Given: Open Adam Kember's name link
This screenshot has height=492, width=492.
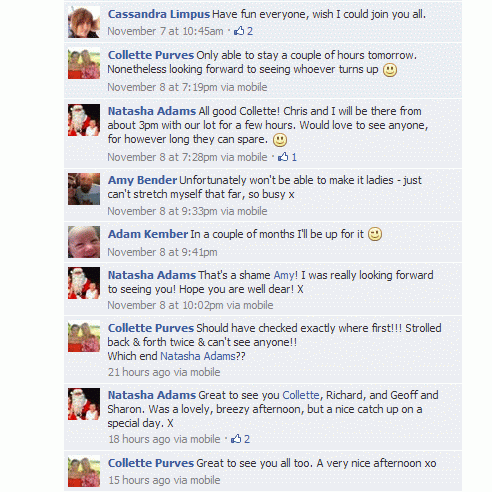Looking at the screenshot, I should 148,234.
